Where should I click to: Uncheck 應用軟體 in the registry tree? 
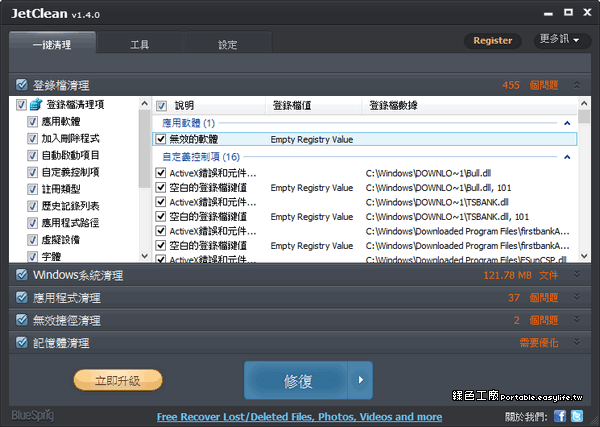(33, 122)
